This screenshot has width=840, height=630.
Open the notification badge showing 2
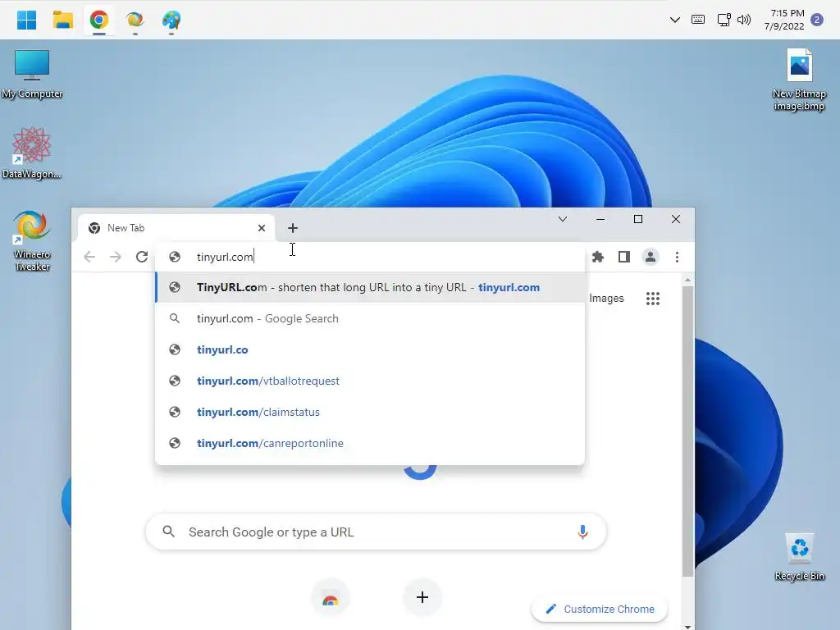(817, 21)
